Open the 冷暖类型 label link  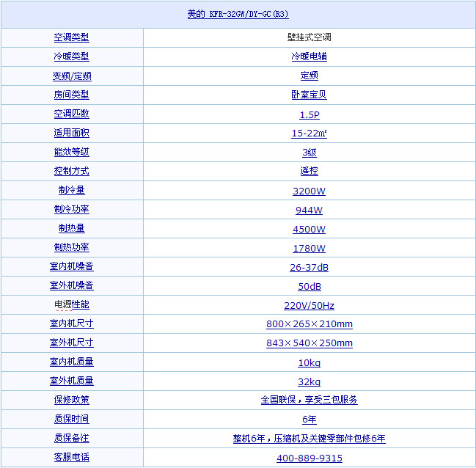[72, 56]
